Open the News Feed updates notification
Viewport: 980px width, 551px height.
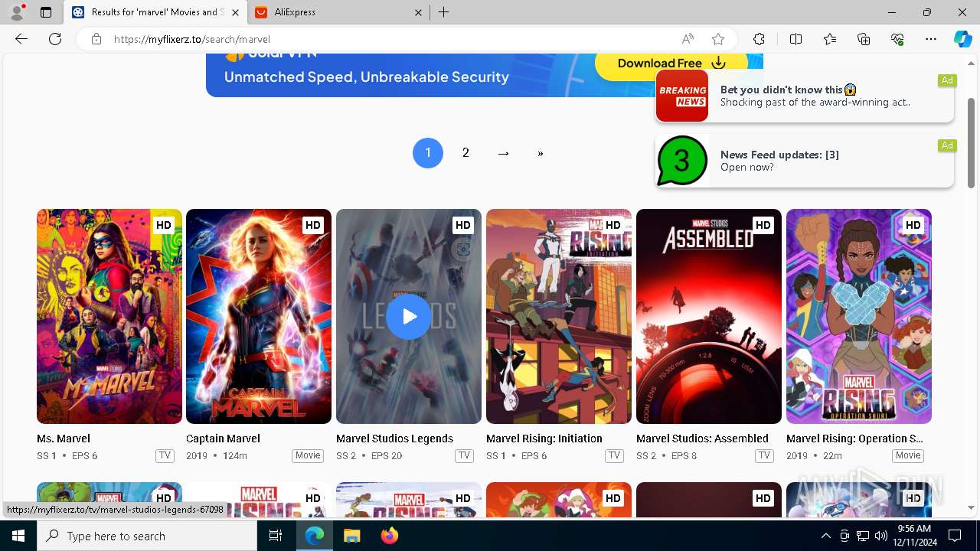pos(805,161)
